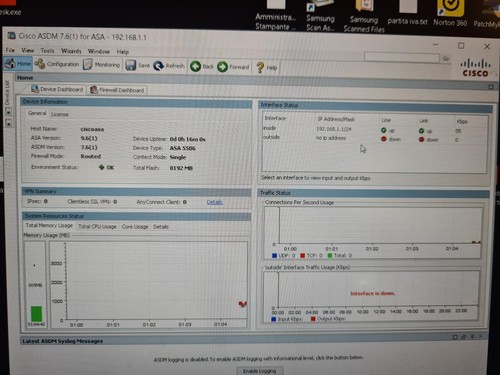Open the Window menu
The height and width of the screenshot is (375, 500).
(99, 51)
